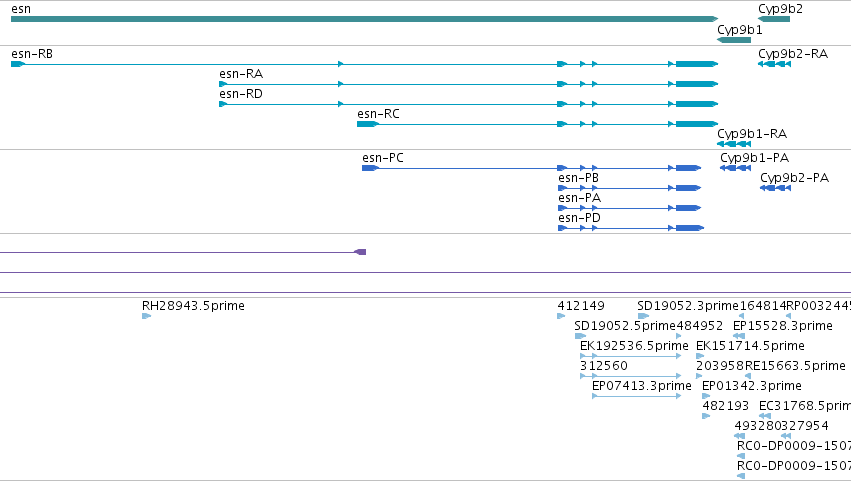Click the esn-RA transcript label
This screenshot has height=481, width=851.
[241, 74]
